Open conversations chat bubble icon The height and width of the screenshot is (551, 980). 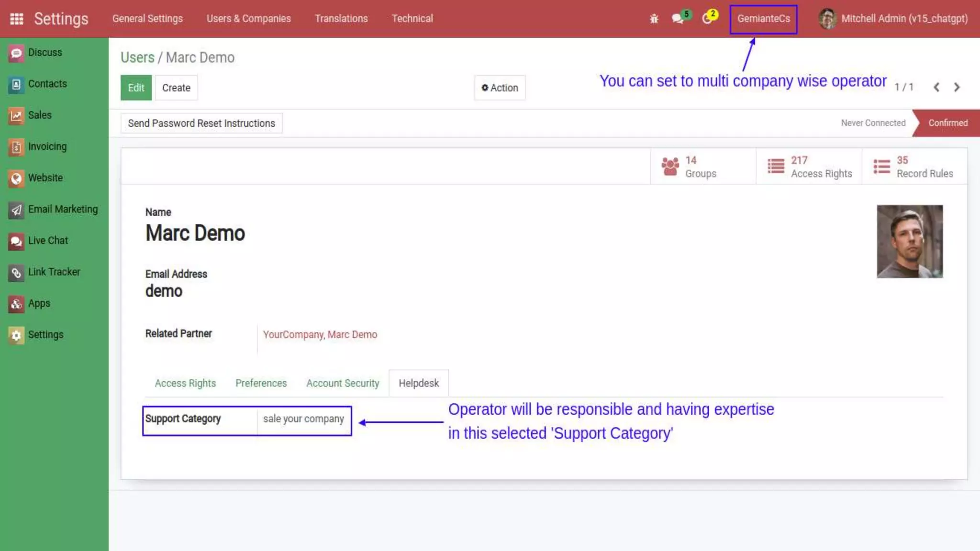tap(677, 19)
